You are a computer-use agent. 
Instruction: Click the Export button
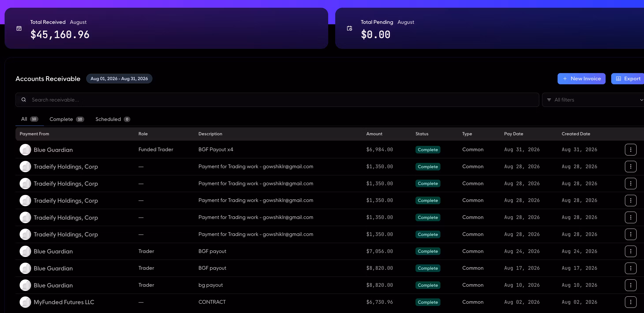(x=628, y=79)
